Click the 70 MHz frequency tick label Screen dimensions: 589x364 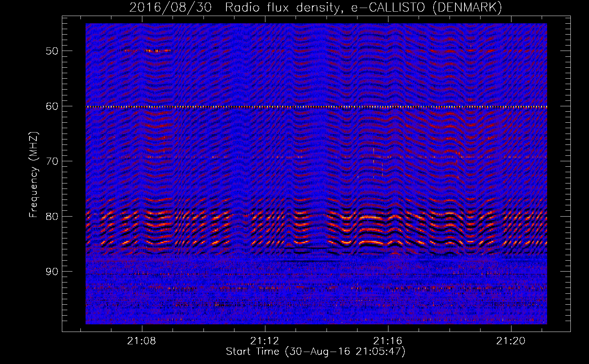pos(52,161)
